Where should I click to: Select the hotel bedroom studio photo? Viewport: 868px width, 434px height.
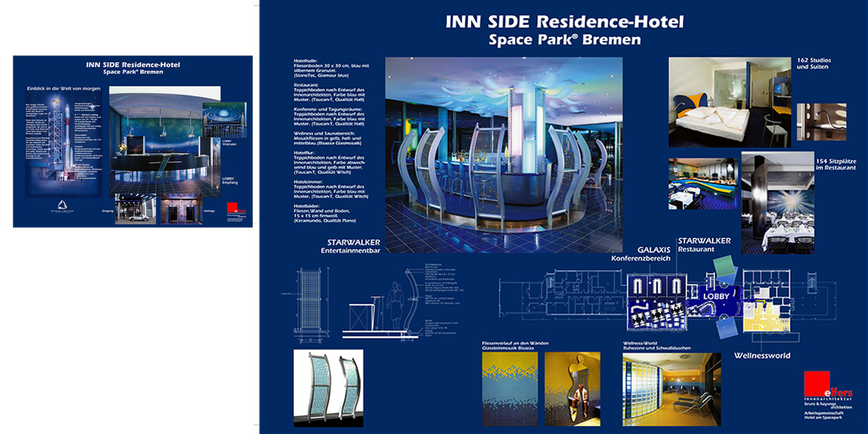[729, 103]
